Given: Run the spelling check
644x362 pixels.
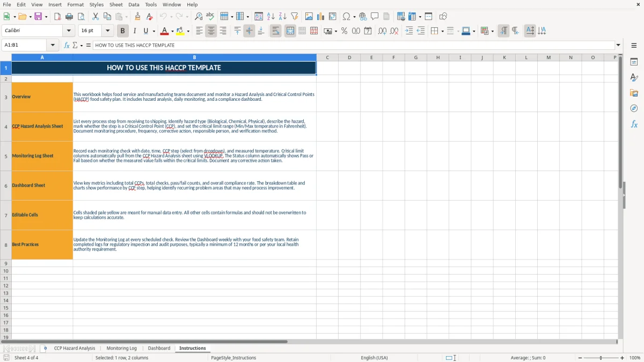Looking at the screenshot, I should 210,17.
